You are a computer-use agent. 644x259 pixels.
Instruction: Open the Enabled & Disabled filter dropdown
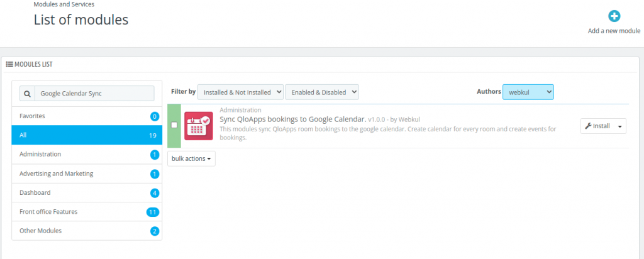[x=322, y=92]
